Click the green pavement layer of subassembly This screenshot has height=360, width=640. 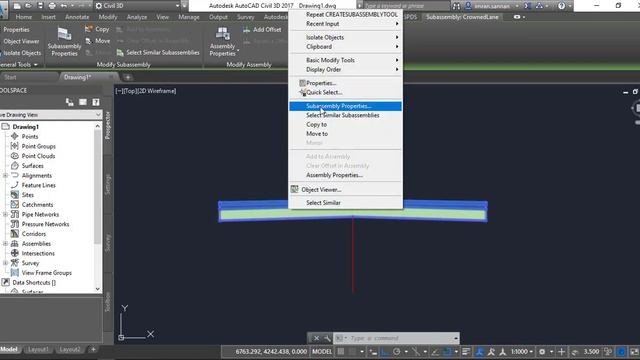point(353,214)
